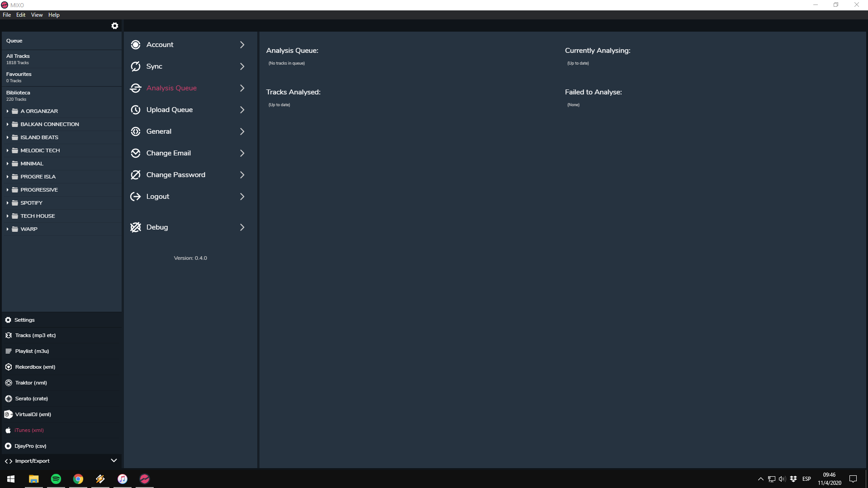
Task: Select Logout option
Action: pyautogui.click(x=190, y=197)
